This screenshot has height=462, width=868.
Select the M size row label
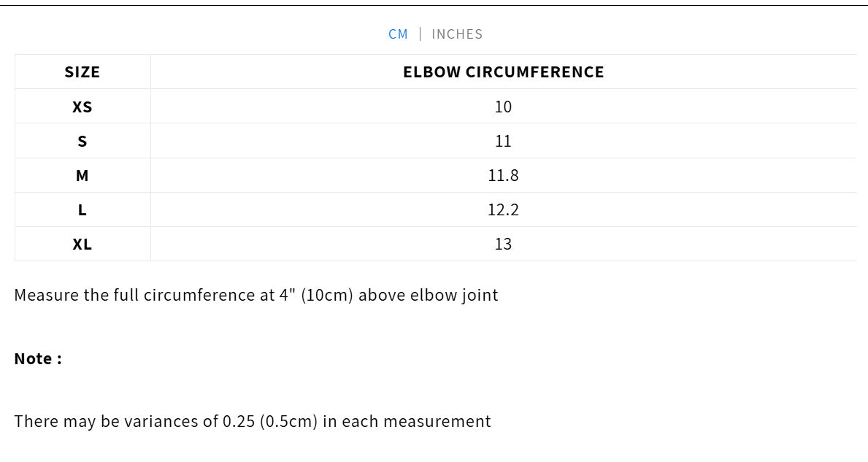[x=82, y=175]
